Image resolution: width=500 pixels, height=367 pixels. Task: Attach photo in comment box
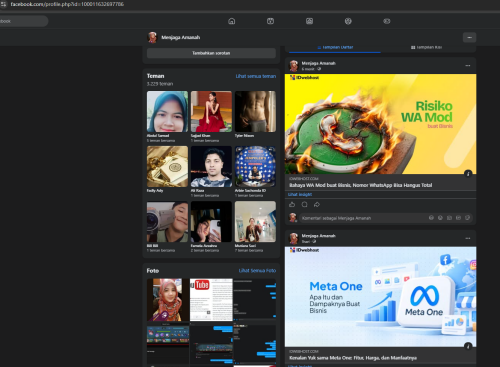pos(449,218)
